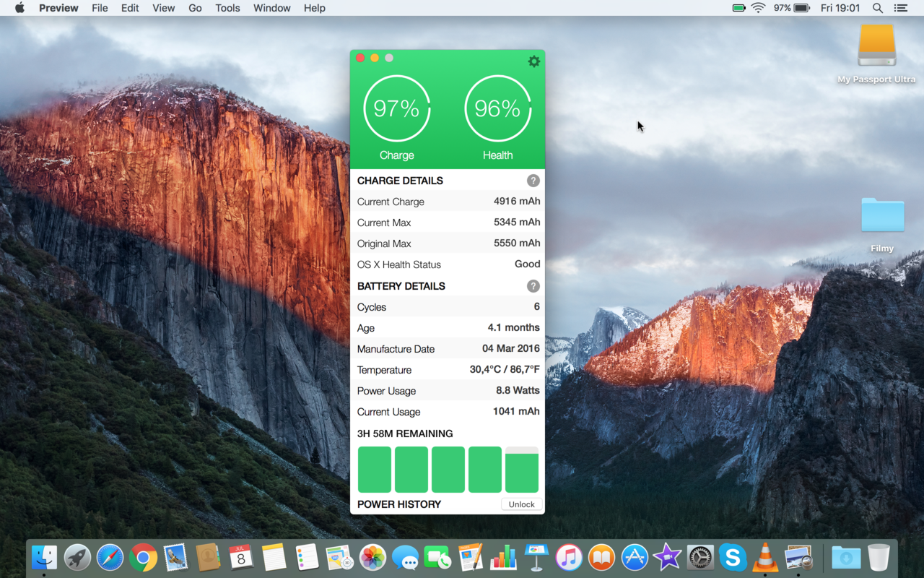The image size is (924, 578).
Task: Click the Temperature 30,4°C / 86,7°F value
Action: point(505,369)
